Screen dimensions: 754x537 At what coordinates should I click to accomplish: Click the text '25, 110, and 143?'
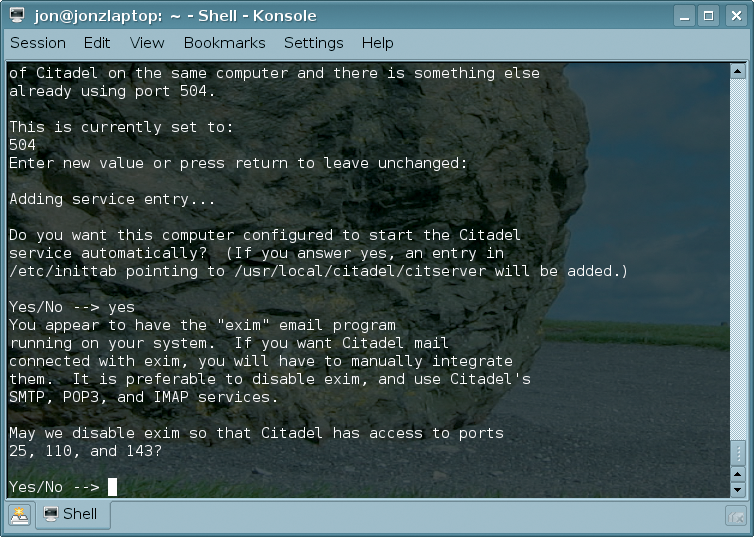(x=86, y=451)
